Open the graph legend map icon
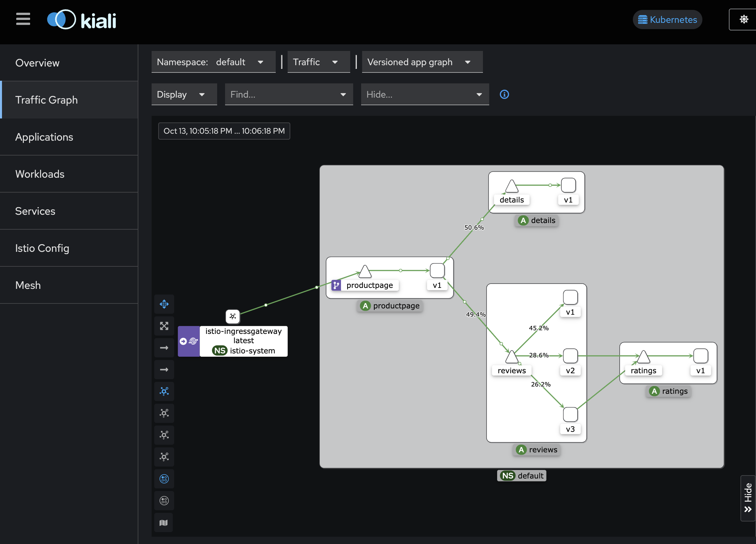756x544 pixels. [x=164, y=523]
